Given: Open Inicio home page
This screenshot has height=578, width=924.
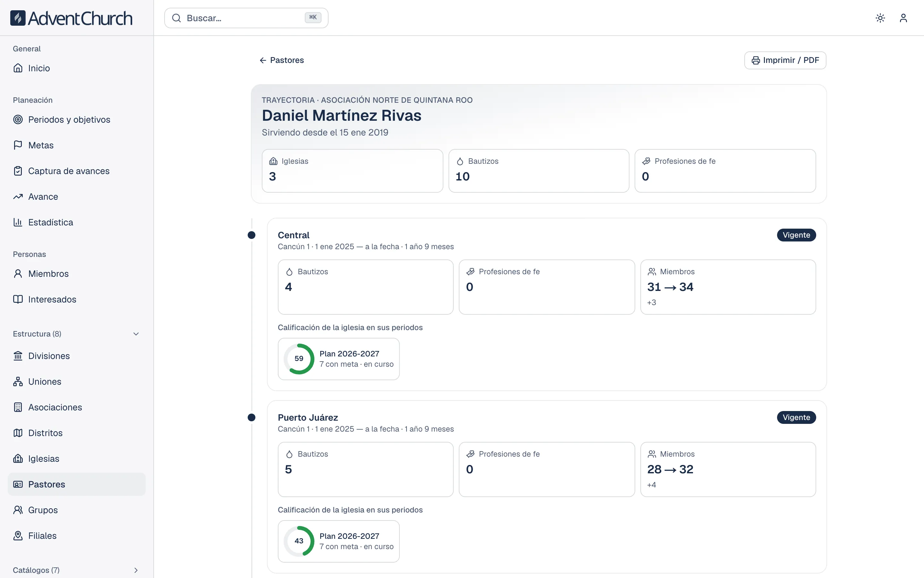Looking at the screenshot, I should tap(76, 68).
